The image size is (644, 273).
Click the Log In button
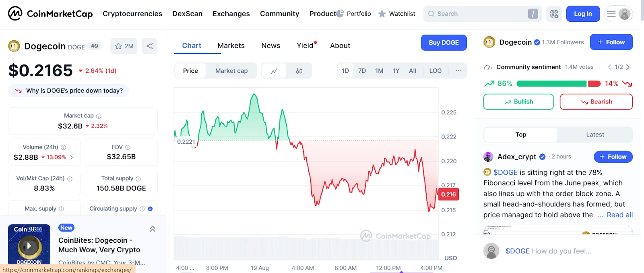tap(583, 14)
